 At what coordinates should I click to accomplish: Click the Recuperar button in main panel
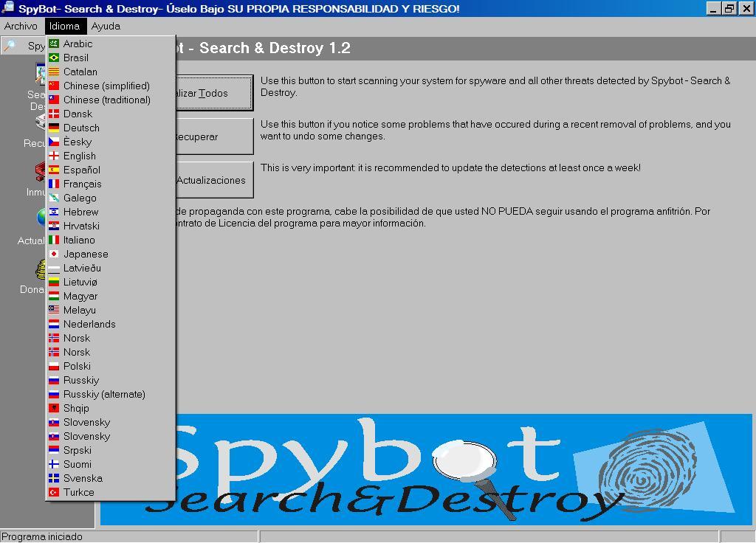pos(214,136)
